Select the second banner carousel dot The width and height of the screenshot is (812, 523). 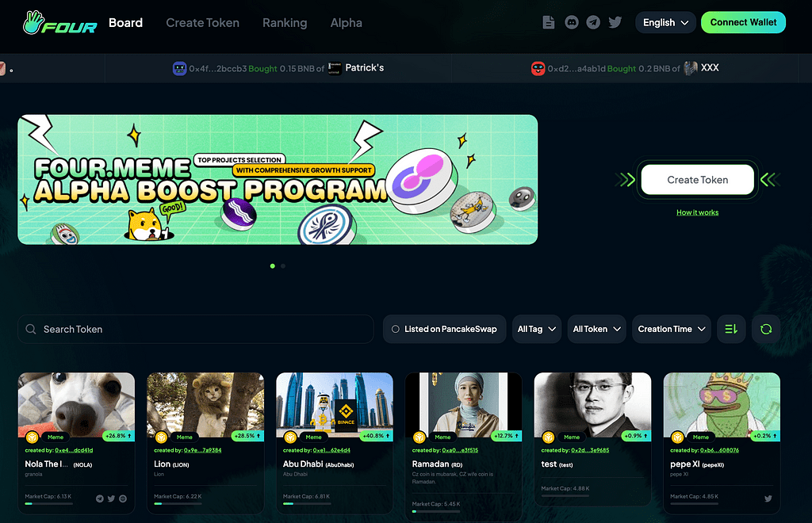[x=283, y=266]
